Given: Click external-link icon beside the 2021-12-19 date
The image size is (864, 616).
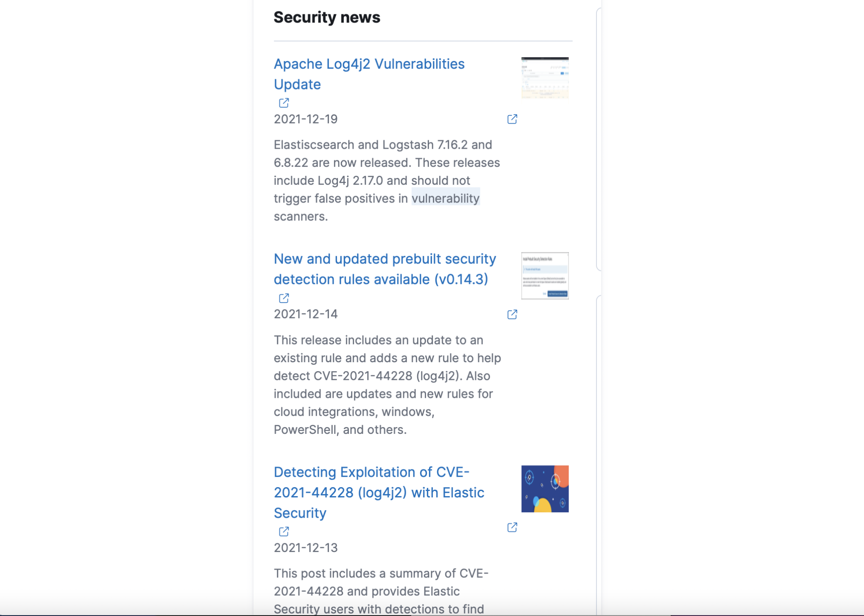Looking at the screenshot, I should pyautogui.click(x=512, y=119).
